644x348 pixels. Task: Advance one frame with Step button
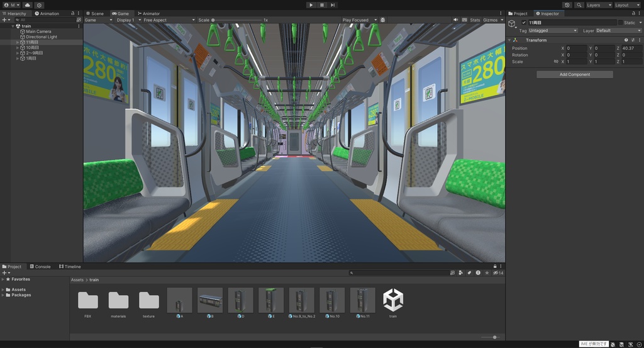pos(333,5)
